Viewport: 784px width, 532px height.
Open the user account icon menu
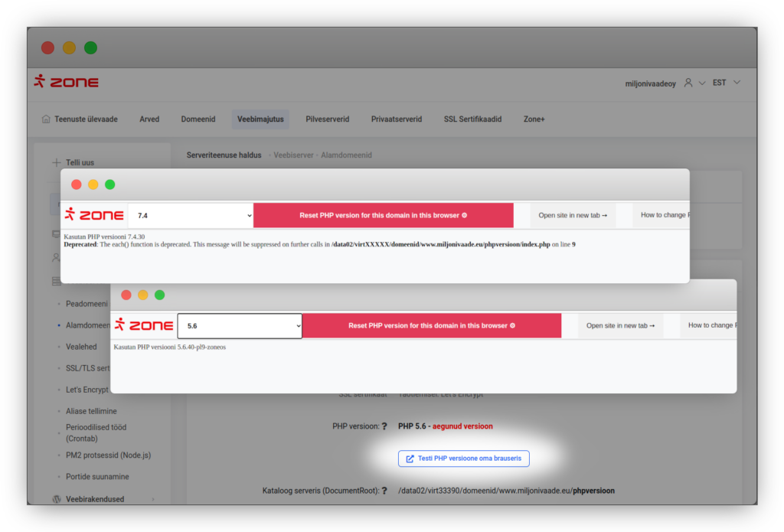coord(688,83)
